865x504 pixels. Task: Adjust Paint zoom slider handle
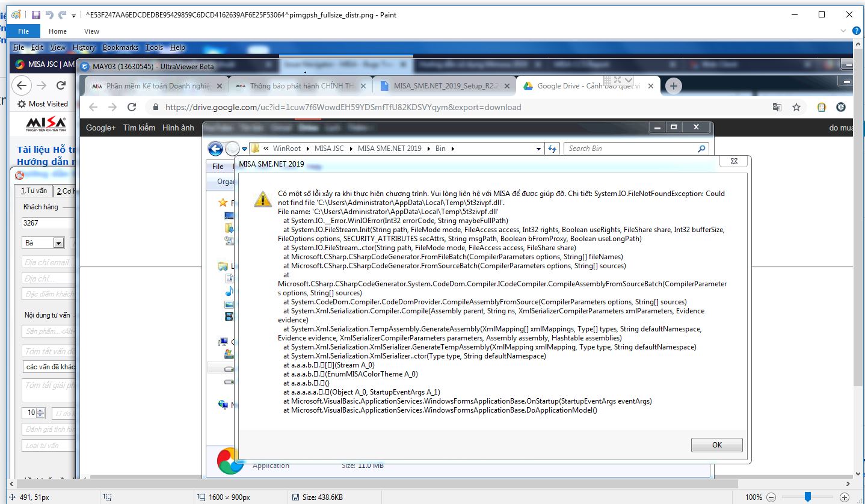click(x=808, y=497)
